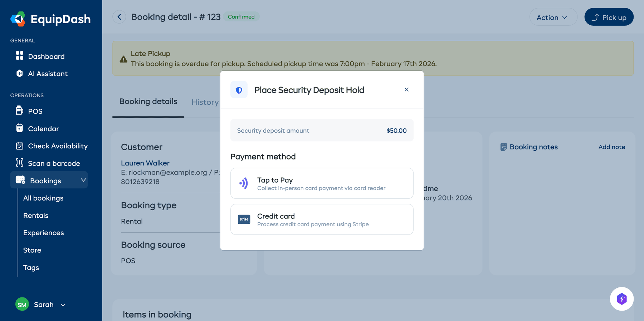644x321 pixels.
Task: Click the Add note link
Action: coord(612,147)
